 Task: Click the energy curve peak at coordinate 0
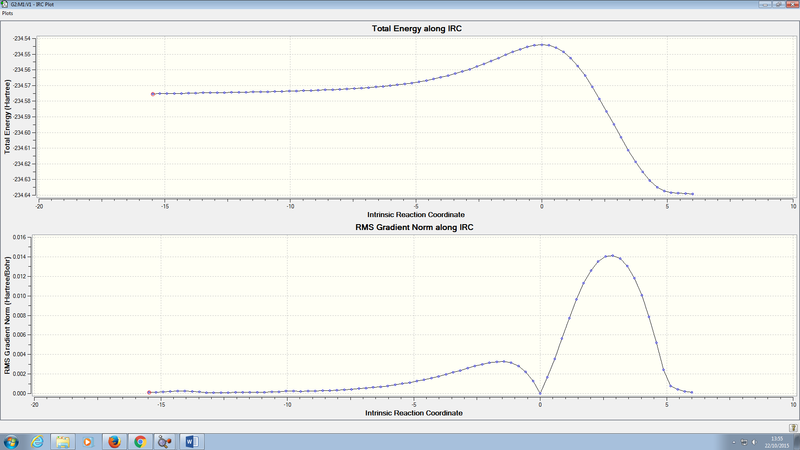pos(542,44)
